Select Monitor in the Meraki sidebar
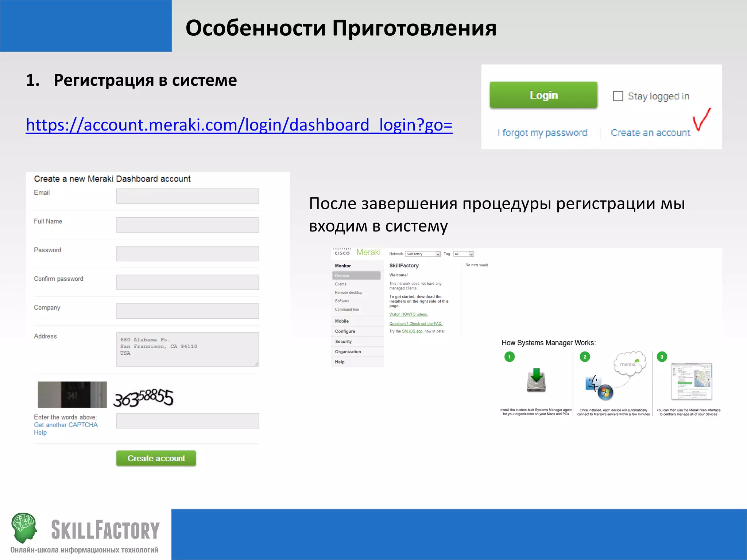 click(343, 266)
